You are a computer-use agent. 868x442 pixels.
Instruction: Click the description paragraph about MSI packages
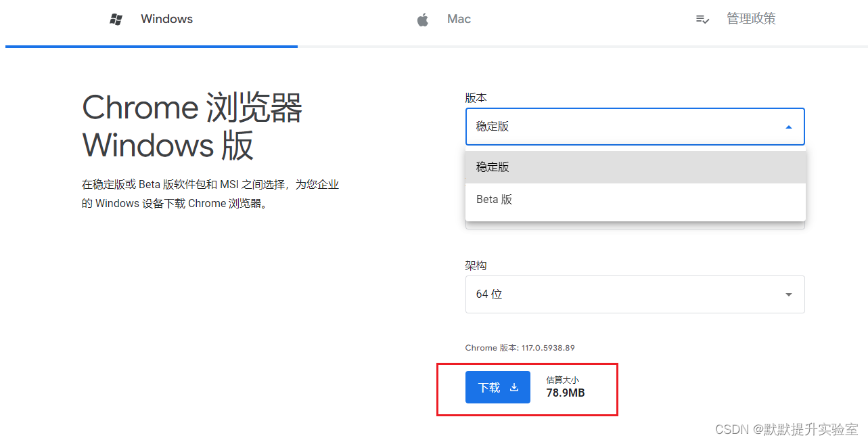point(210,194)
